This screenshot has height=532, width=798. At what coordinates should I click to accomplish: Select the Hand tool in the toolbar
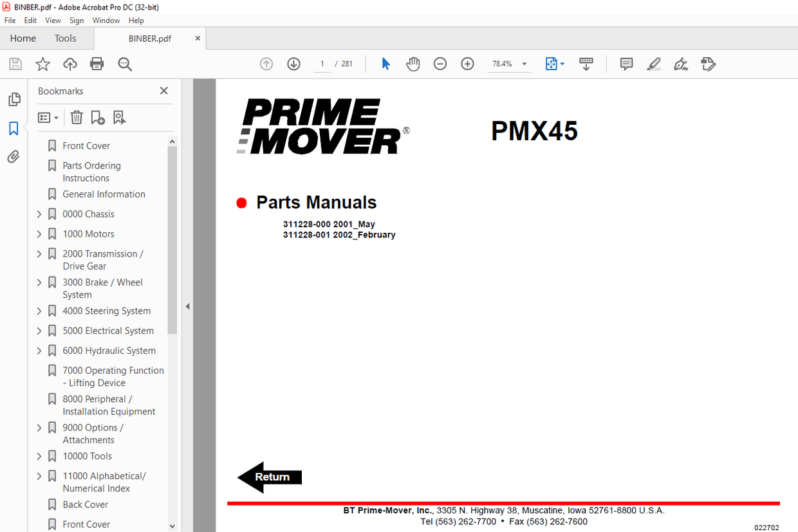tap(413, 64)
